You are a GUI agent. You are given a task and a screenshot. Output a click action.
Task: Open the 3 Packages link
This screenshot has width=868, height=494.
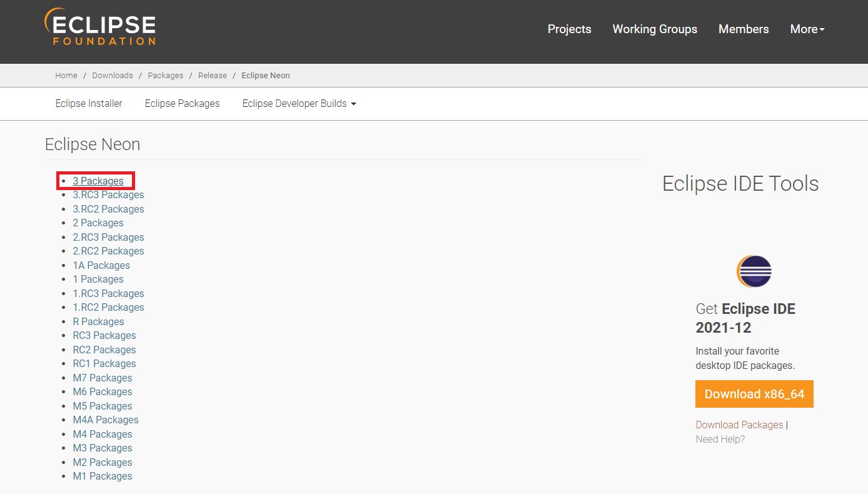[98, 181]
